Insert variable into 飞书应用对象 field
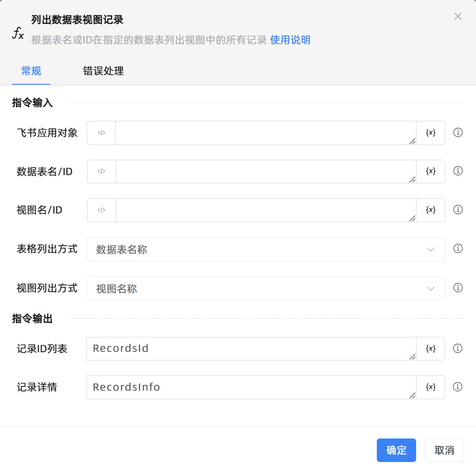Viewport: 476px width, 474px height. click(431, 133)
